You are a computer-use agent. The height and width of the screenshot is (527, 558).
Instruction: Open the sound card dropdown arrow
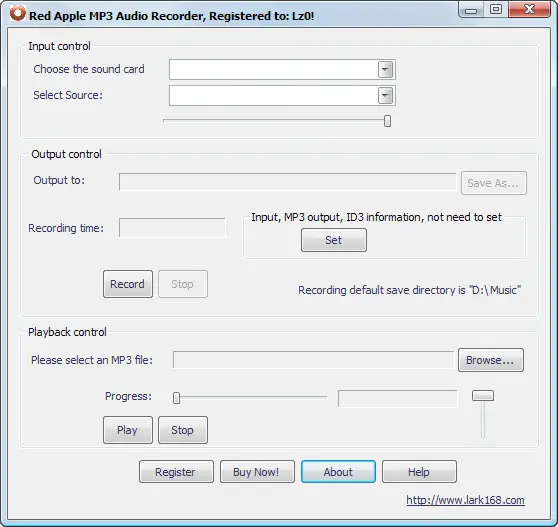coord(385,69)
